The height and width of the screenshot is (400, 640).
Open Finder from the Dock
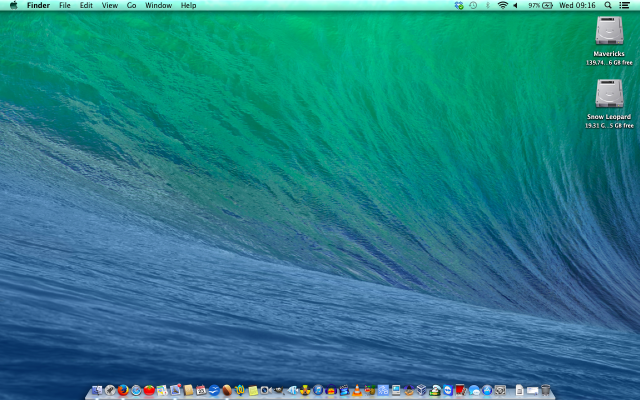[97, 390]
